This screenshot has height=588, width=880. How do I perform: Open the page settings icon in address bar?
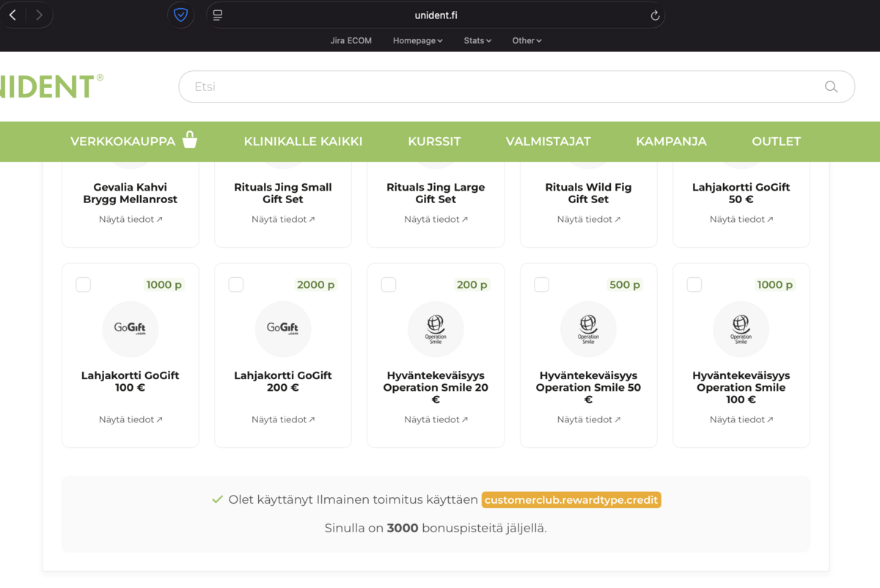pos(218,15)
